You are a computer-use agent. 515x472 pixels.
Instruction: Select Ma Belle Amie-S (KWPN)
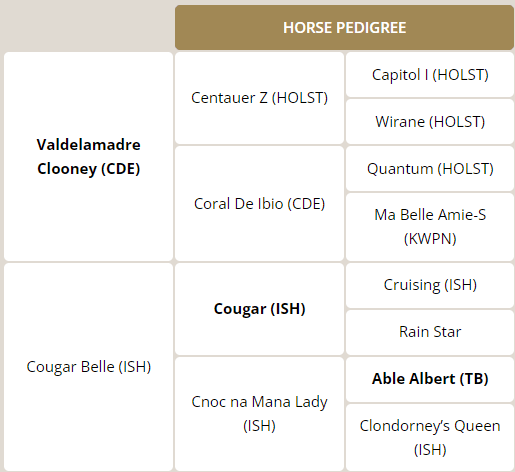coord(430,227)
